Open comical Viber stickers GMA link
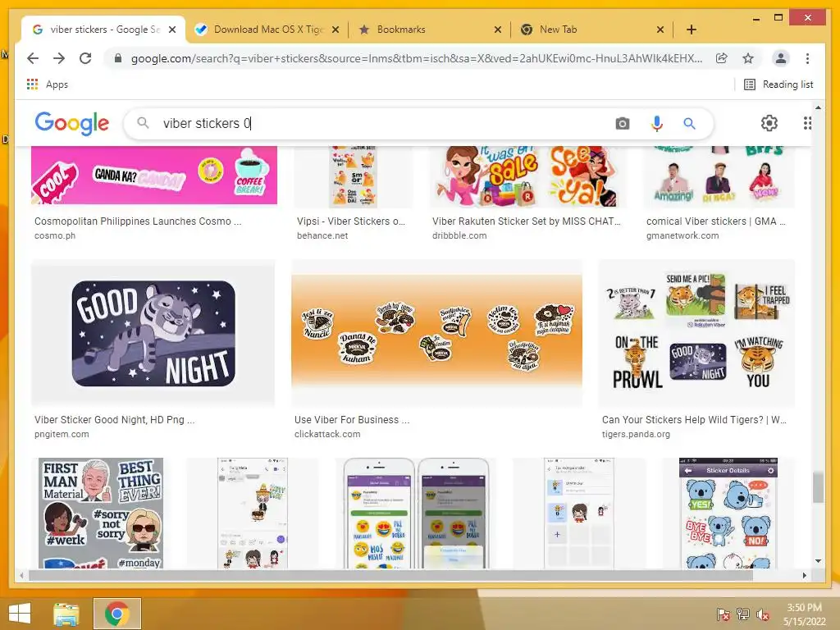This screenshot has width=840, height=630. [715, 221]
